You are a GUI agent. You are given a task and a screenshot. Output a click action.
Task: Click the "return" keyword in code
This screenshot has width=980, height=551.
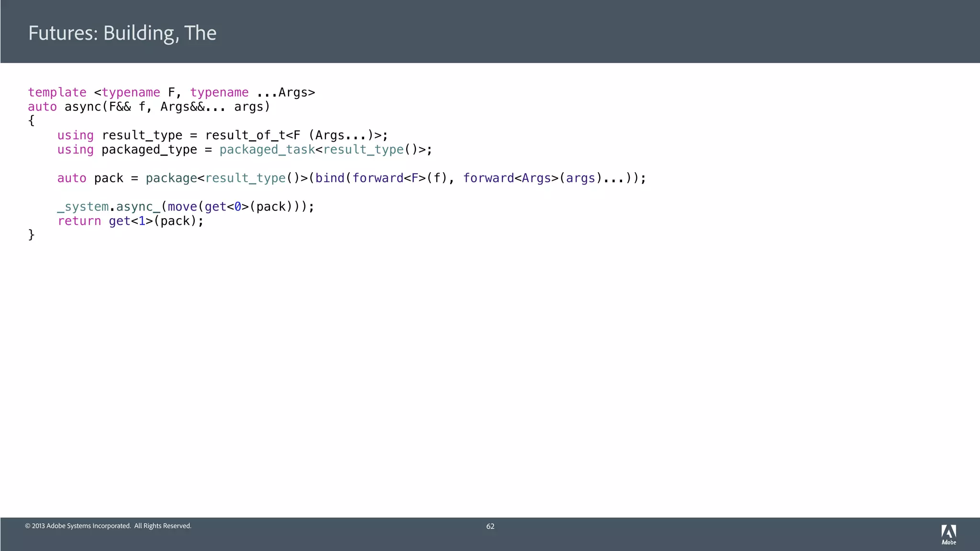click(x=79, y=221)
